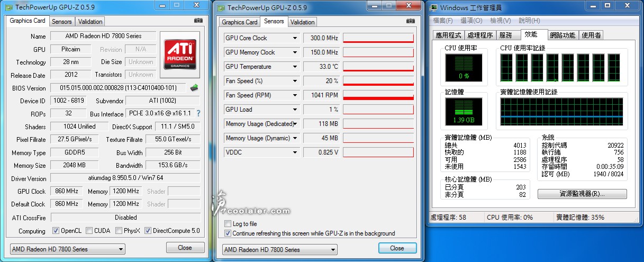Click the 處理程序: 58 status bar entry

(x=449, y=218)
